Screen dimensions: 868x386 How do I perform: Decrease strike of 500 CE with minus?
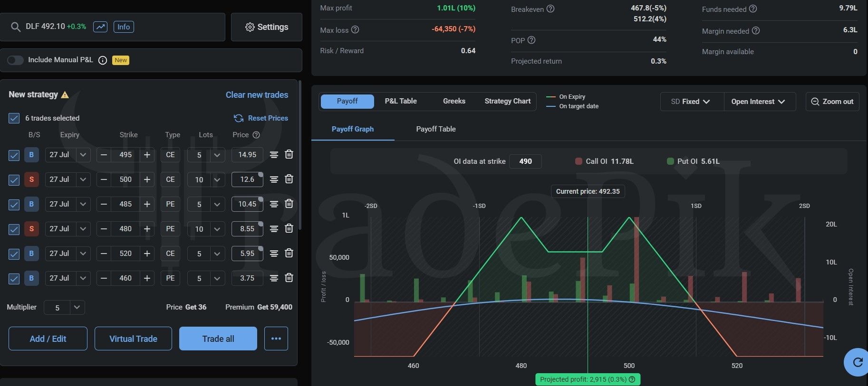[x=104, y=179]
